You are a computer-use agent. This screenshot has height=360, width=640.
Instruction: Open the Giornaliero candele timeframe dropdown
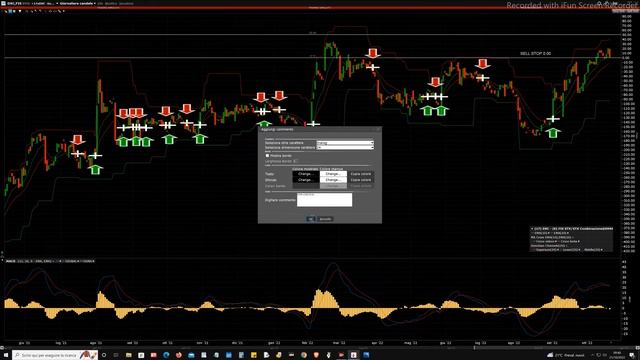78,3
